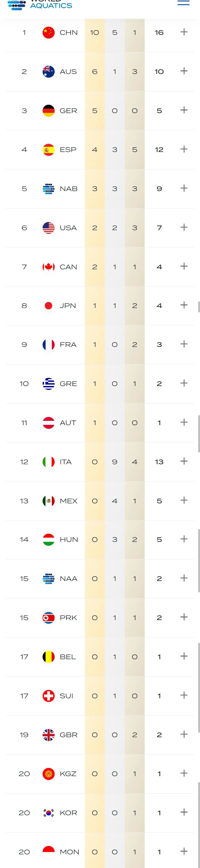Click the Spain flag icon
This screenshot has height=868, width=200.
[x=49, y=150]
